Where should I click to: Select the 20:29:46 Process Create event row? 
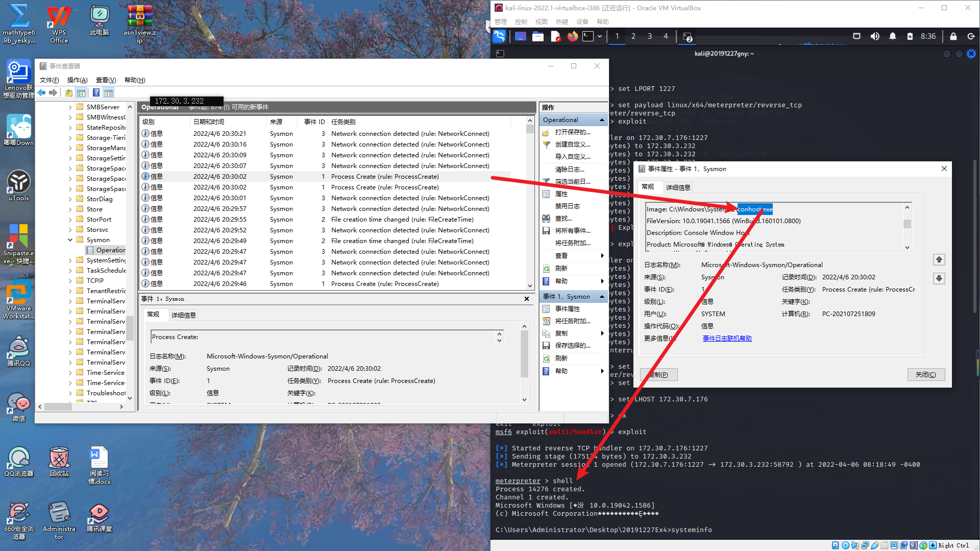325,284
